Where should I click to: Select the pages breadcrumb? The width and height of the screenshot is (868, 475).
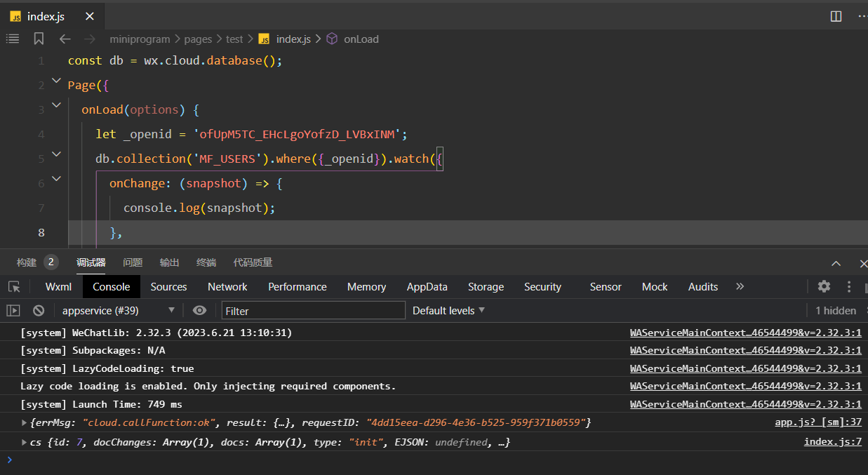tap(198, 39)
